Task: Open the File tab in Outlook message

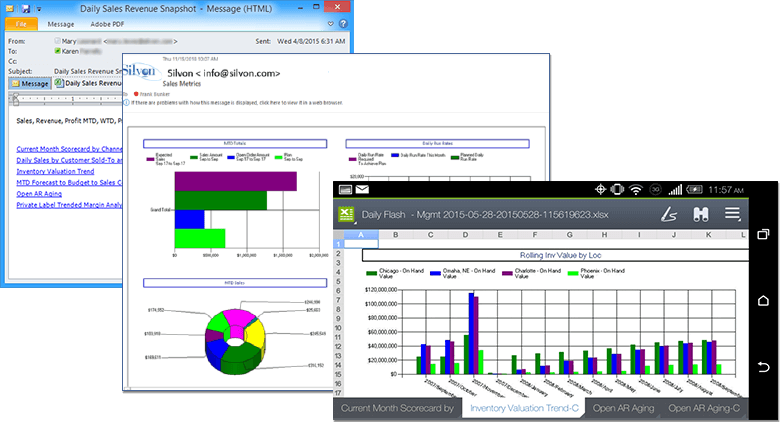Action: coord(21,24)
